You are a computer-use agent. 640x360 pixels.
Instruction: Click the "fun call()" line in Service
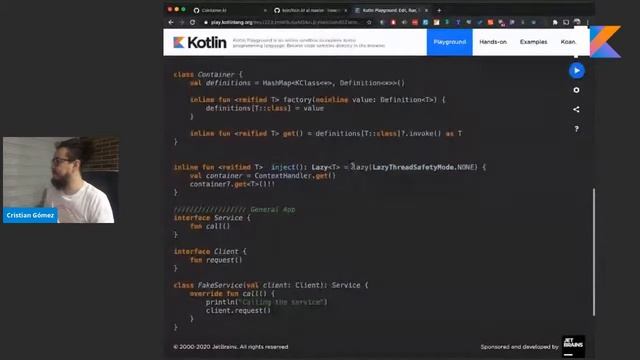coord(210,226)
